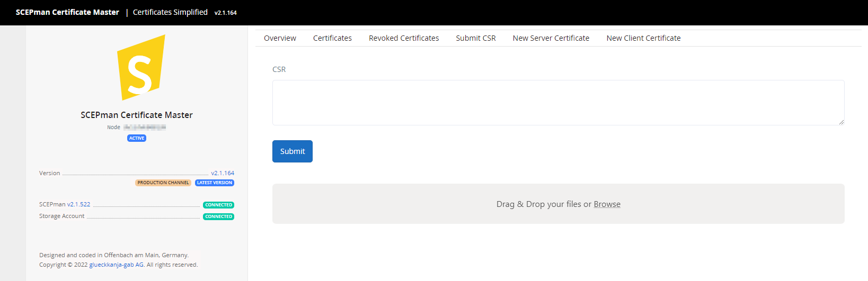Select the Submit CSR tab
This screenshot has height=281, width=868.
(476, 38)
